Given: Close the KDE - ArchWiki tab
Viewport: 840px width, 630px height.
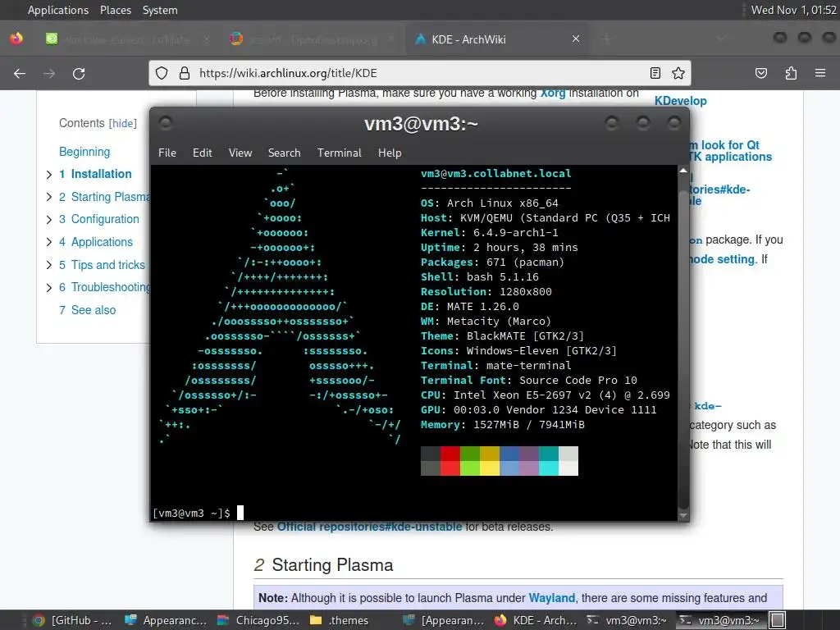Looking at the screenshot, I should (576, 39).
